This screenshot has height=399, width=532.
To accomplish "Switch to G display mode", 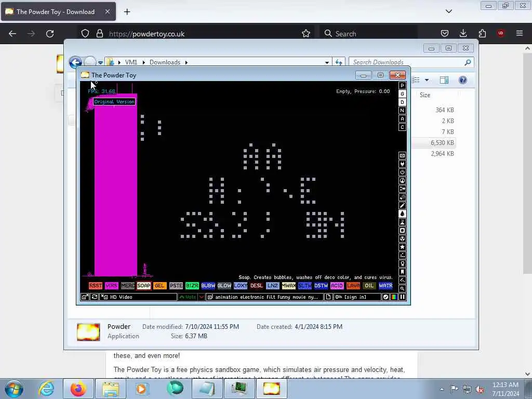I will tap(403, 94).
